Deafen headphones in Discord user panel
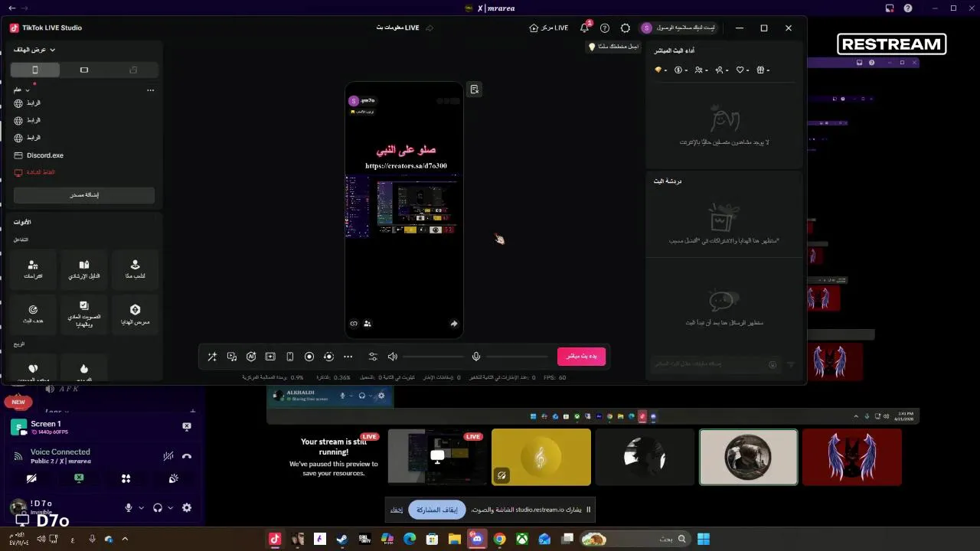Image resolution: width=980 pixels, height=551 pixels. (x=157, y=507)
